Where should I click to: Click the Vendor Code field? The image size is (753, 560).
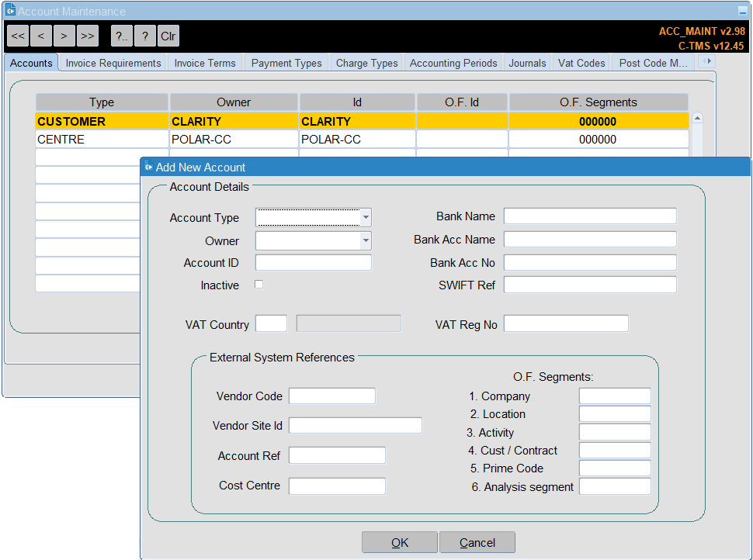(x=331, y=396)
